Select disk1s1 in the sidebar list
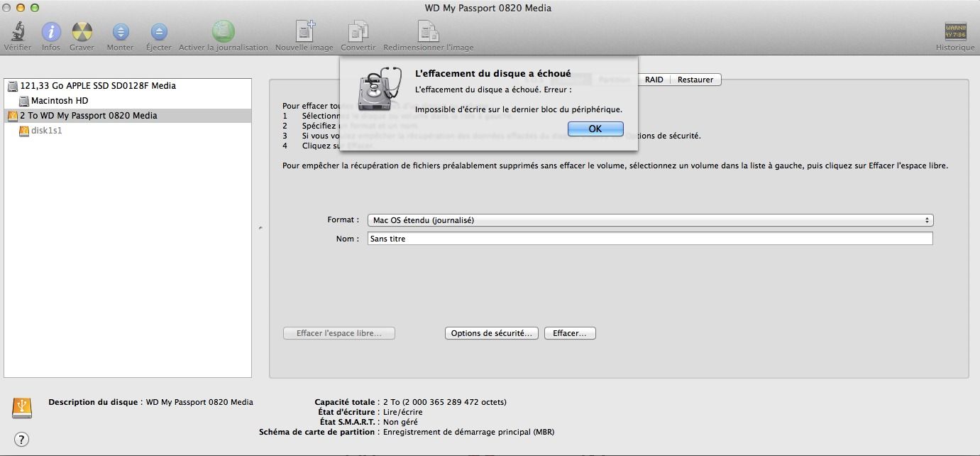The width and height of the screenshot is (980, 456). [128, 131]
